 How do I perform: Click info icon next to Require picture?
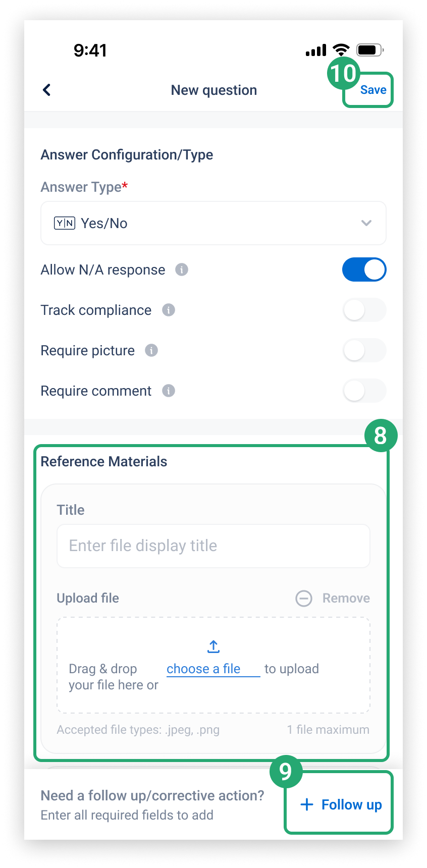(x=151, y=350)
